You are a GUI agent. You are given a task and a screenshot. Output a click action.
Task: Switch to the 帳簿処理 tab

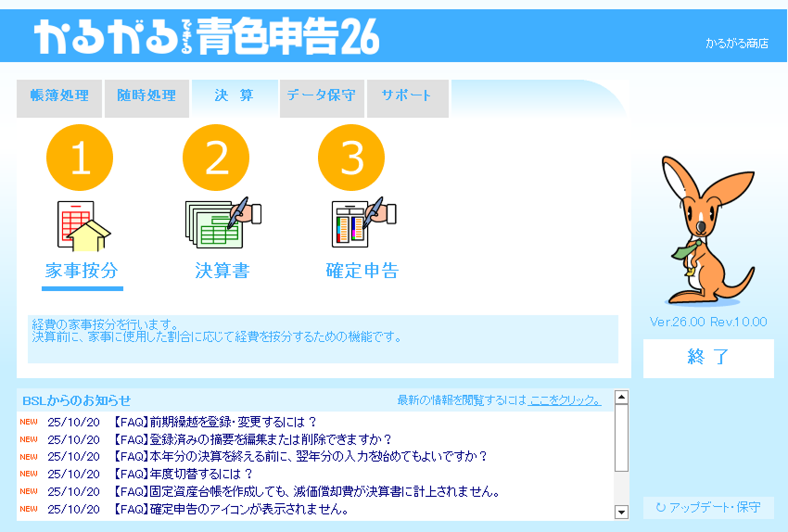click(x=59, y=96)
